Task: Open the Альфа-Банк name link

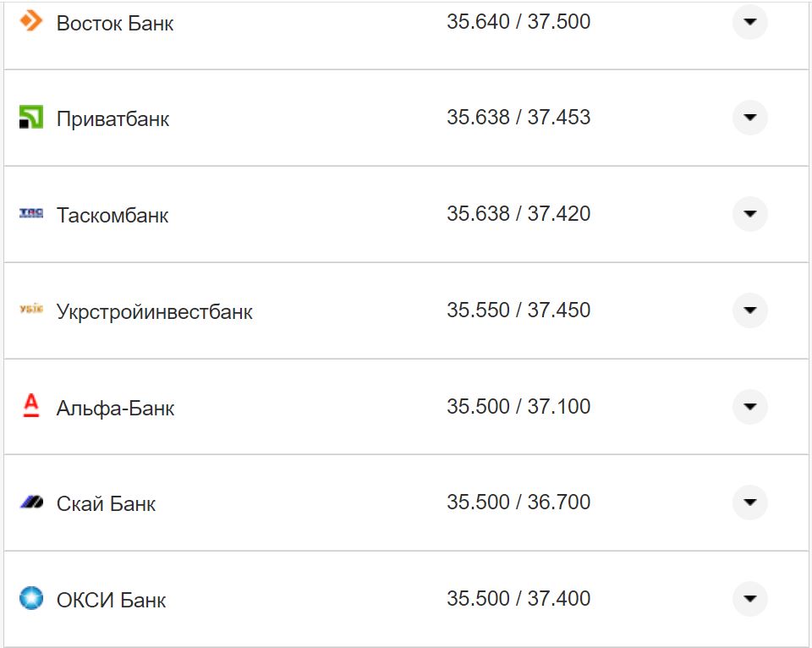Action: point(115,408)
